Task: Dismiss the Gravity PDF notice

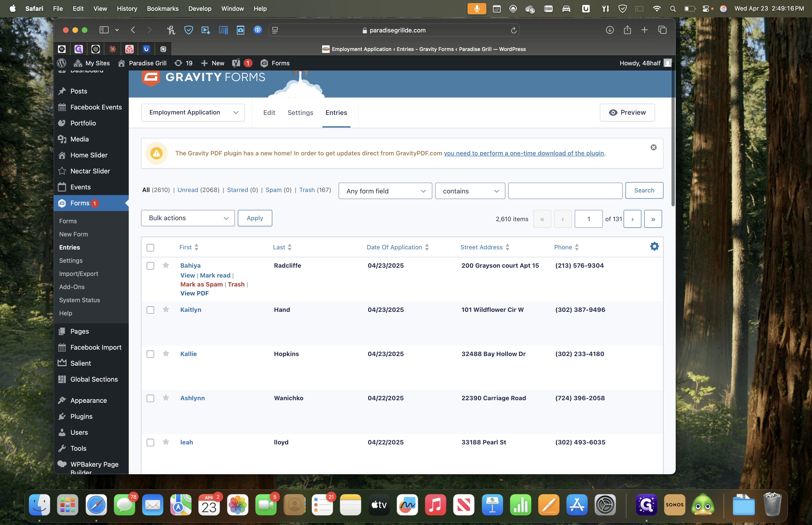Action: [653, 147]
